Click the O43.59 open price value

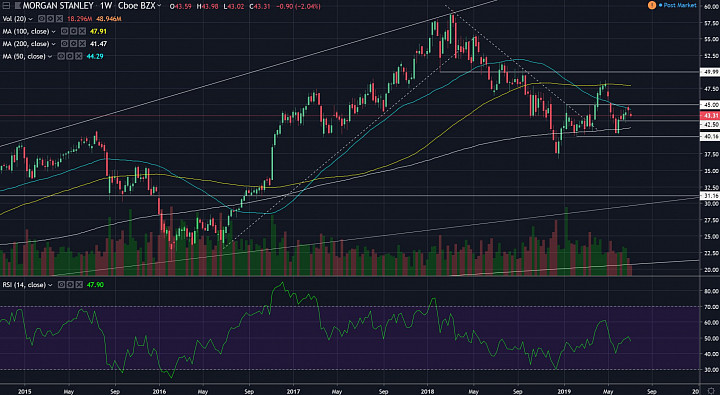(179, 6)
